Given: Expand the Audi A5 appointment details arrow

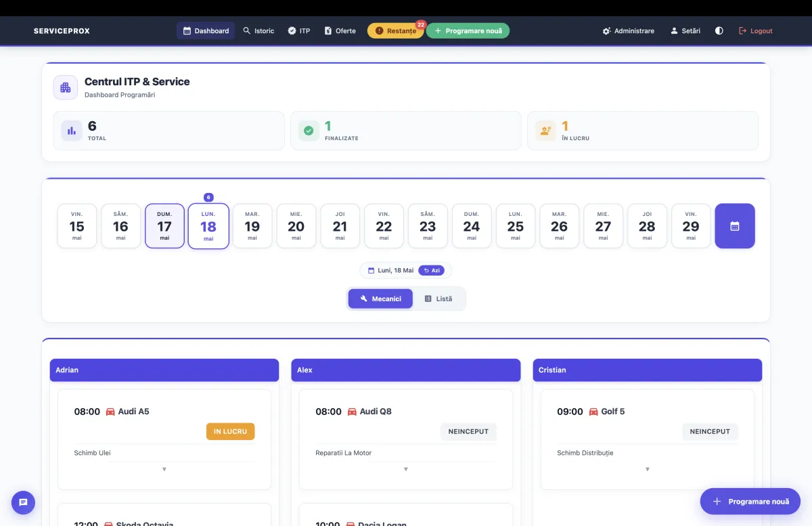Looking at the screenshot, I should pos(164,469).
